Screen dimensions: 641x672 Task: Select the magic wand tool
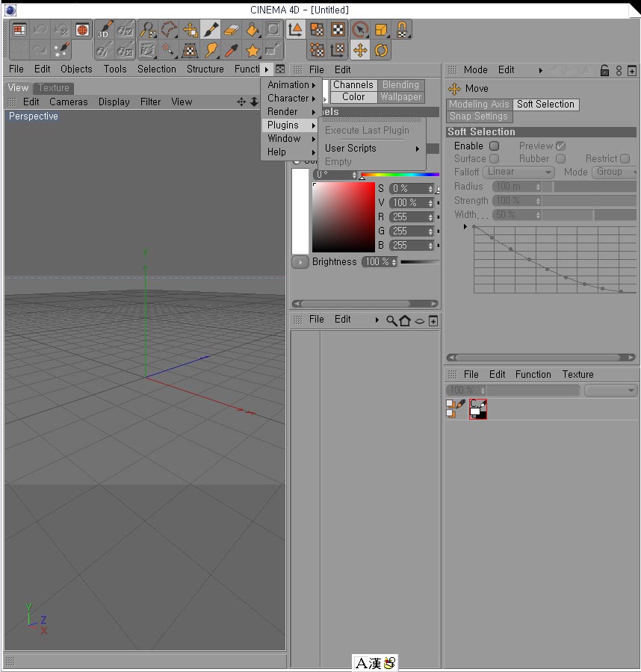(x=169, y=51)
